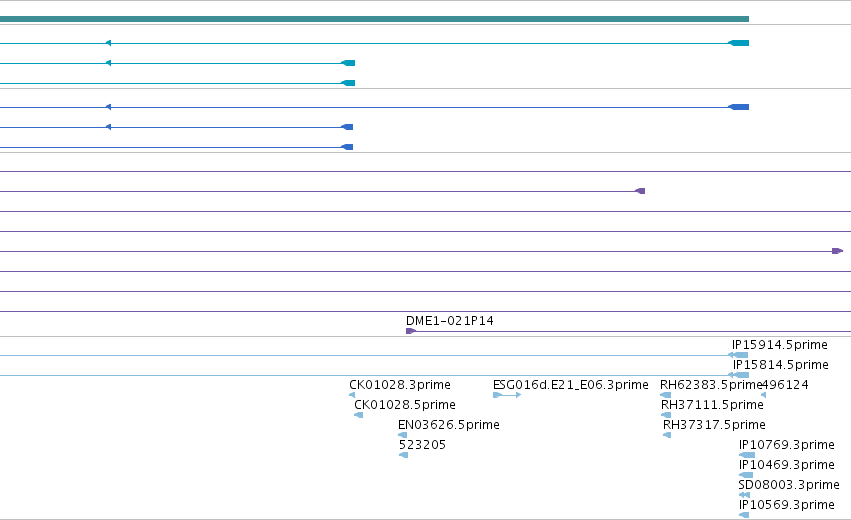Click the thick teal gene bar at top
The width and height of the screenshot is (851, 520).
point(374,19)
